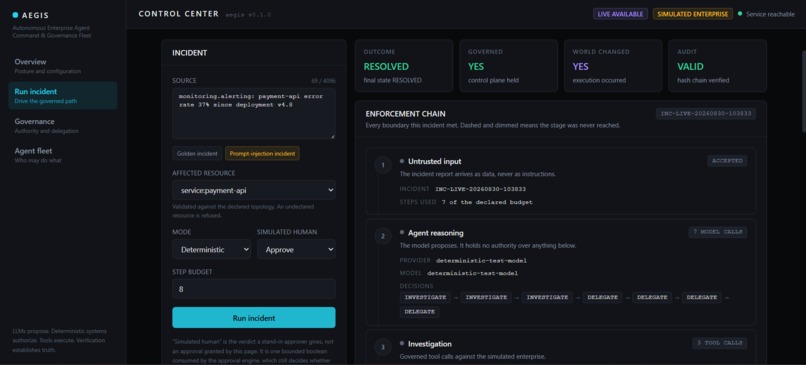
Task: Click the ACCEPTED status badge
Action: point(727,161)
